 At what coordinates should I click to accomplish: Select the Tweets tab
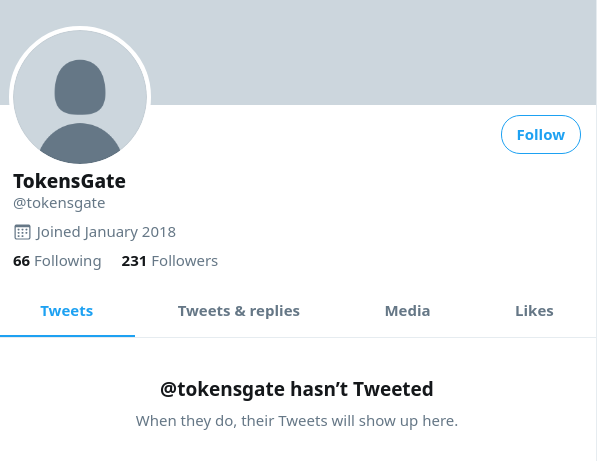(67, 311)
